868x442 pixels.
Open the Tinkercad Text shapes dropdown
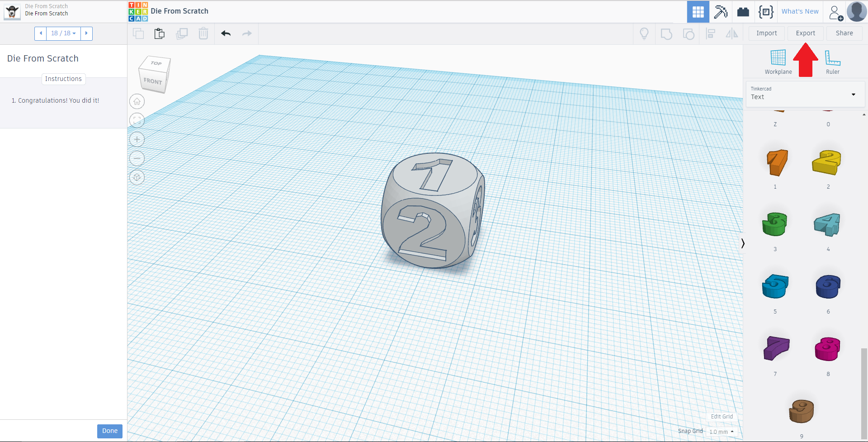(x=805, y=94)
